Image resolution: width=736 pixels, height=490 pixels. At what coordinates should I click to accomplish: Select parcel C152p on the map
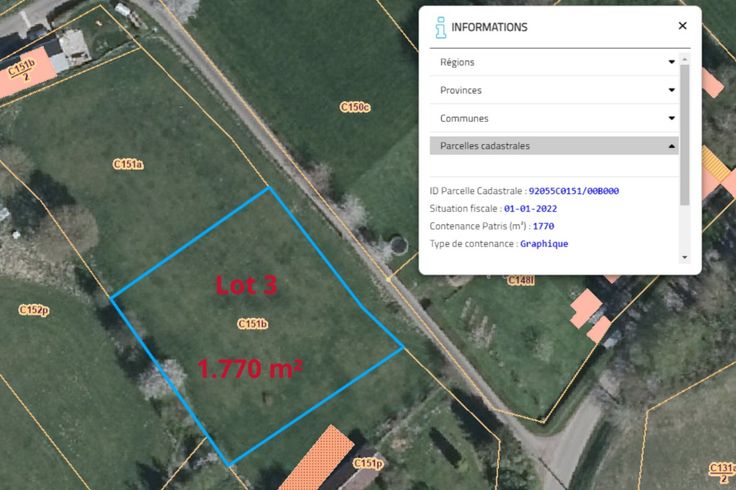click(34, 311)
